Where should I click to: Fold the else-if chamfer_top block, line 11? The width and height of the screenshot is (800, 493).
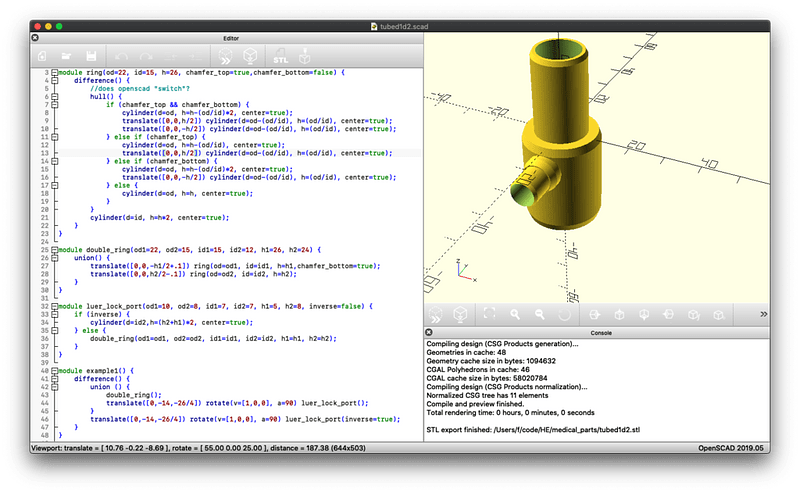pos(55,137)
